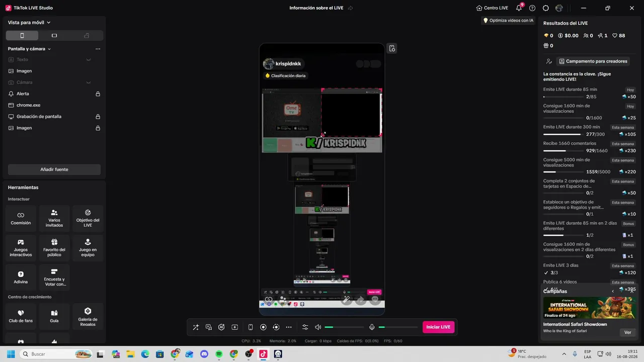This screenshot has width=644, height=362.
Task: Click the share arrow next to LIVE title
Action: [351, 8]
